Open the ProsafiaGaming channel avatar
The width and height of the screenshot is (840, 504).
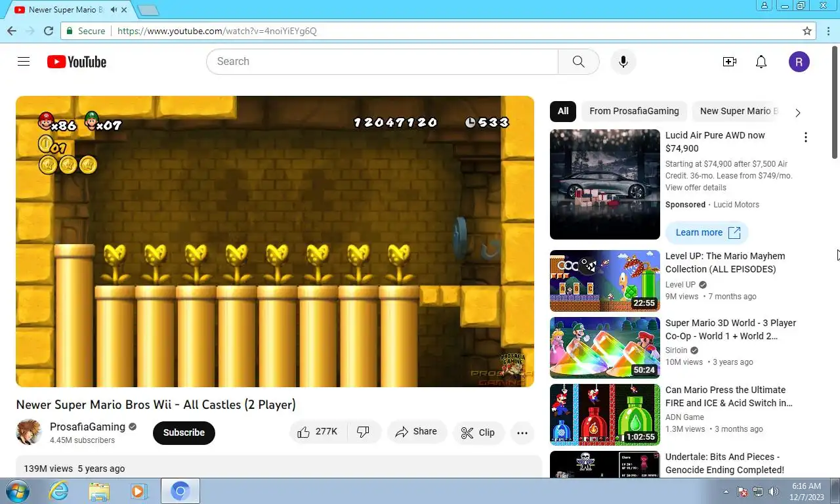[x=29, y=432]
